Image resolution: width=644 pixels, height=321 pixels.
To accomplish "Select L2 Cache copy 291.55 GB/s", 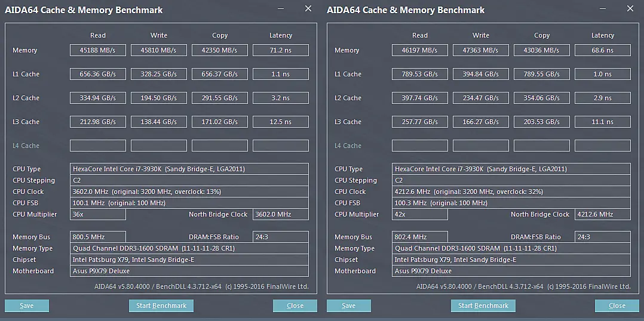I will tap(220, 98).
